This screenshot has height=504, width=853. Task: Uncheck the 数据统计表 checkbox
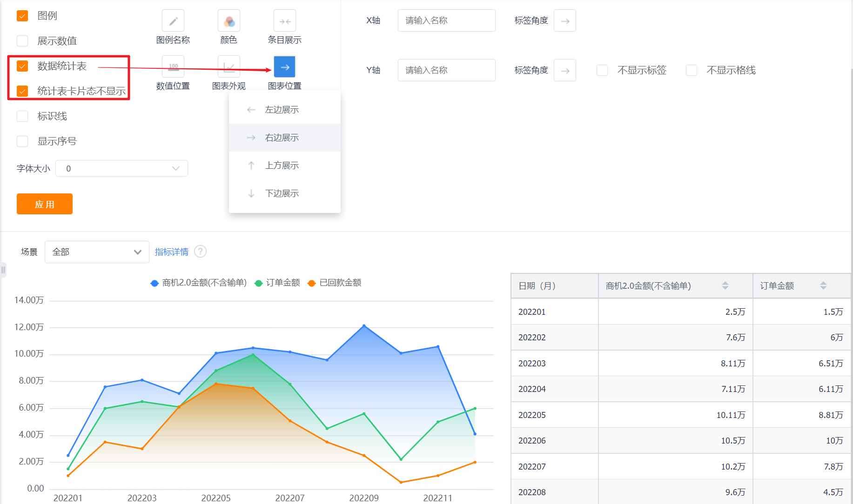point(22,66)
